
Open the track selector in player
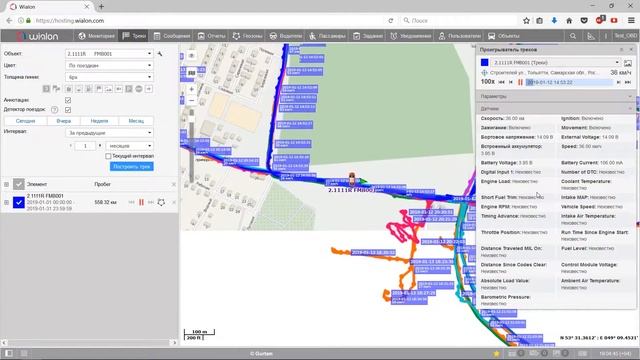556,62
